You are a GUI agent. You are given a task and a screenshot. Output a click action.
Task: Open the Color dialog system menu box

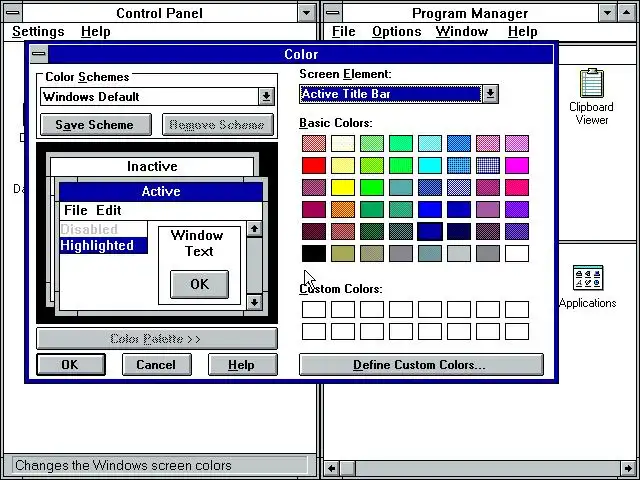(39, 54)
